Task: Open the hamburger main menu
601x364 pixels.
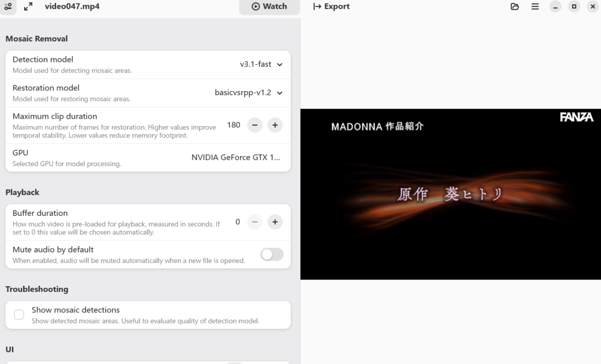Action: coord(535,7)
